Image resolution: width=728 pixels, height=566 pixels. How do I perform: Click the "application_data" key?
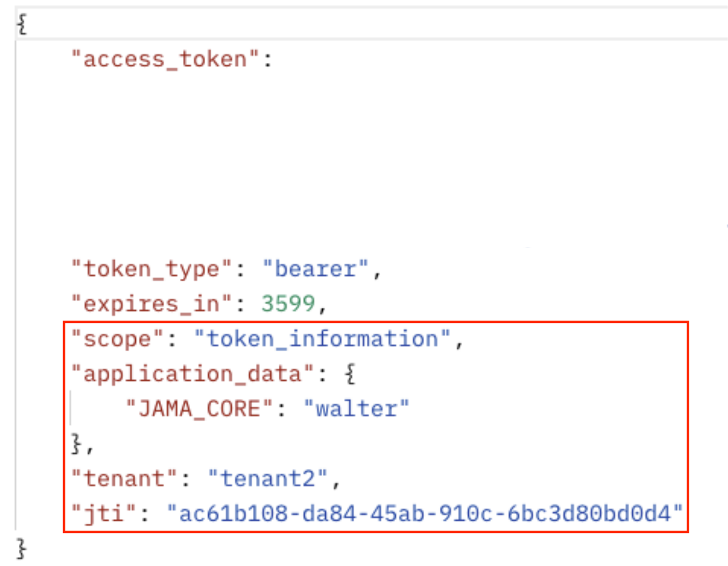(193, 374)
